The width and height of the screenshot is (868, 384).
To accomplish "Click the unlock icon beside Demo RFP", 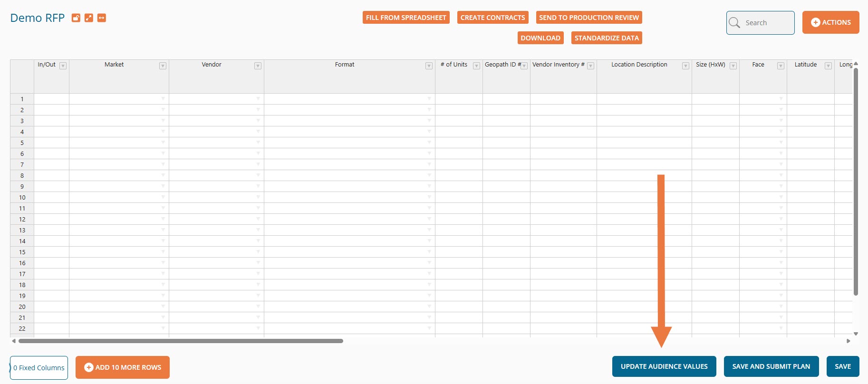I will tap(76, 18).
